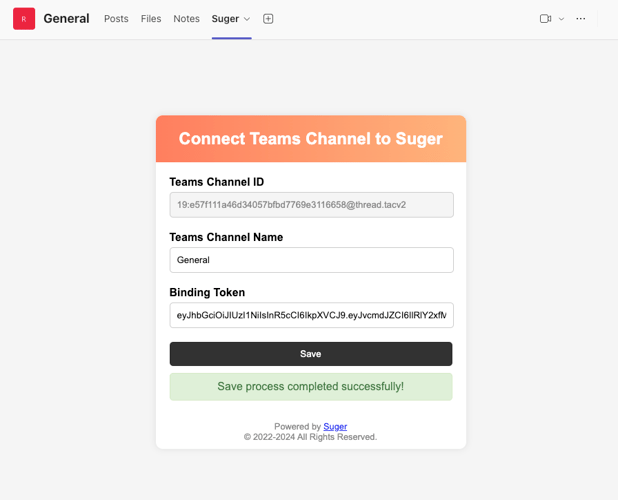Start a meeting with video camera icon
The width and height of the screenshot is (618, 500).
tap(545, 19)
